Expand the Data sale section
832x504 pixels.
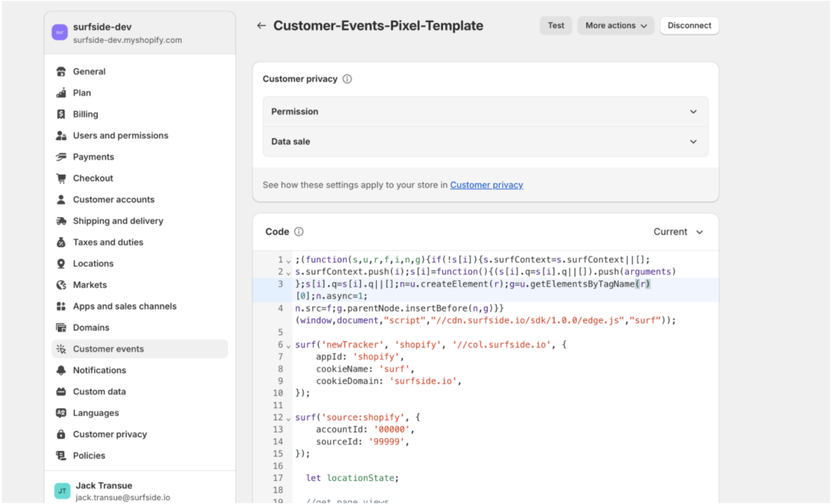pos(485,142)
